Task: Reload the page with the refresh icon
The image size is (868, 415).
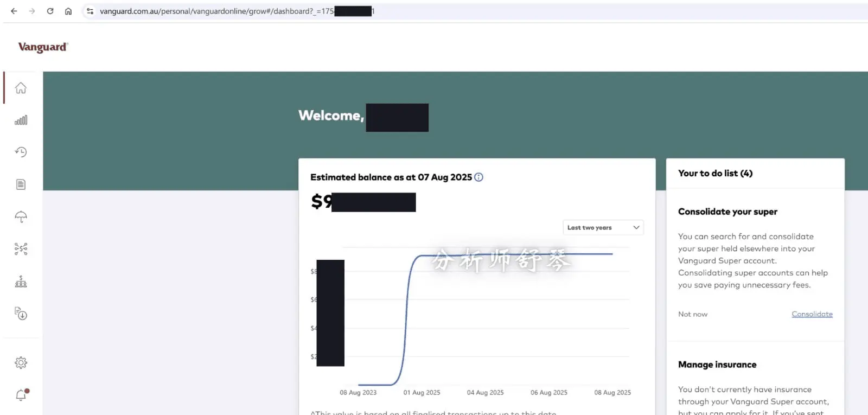Action: 50,11
